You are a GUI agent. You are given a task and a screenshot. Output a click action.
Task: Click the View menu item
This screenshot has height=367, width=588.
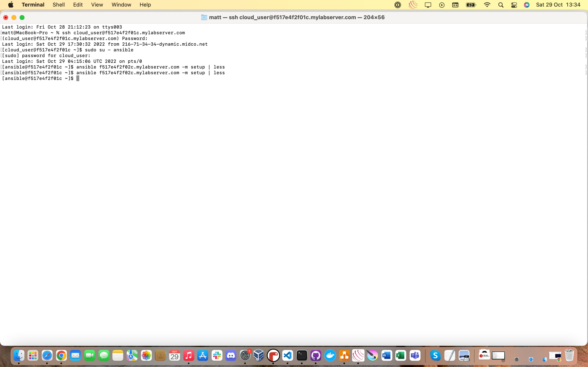[97, 5]
